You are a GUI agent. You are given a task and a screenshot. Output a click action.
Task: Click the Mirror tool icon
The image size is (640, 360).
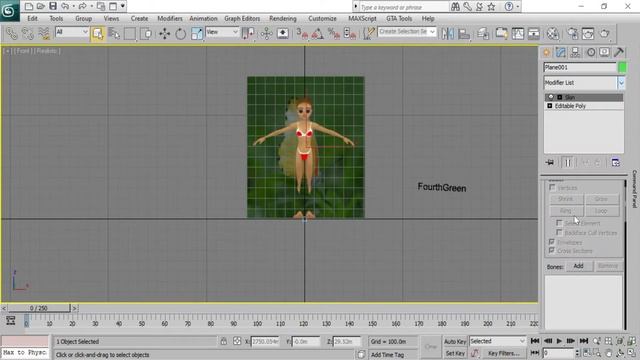[x=448, y=33]
